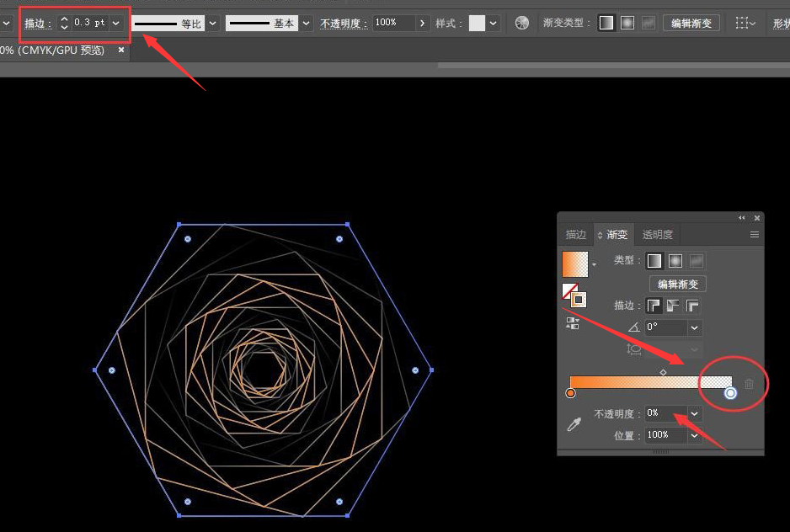
Task: Open brush definition 基本 dropdown
Action: coord(306,24)
